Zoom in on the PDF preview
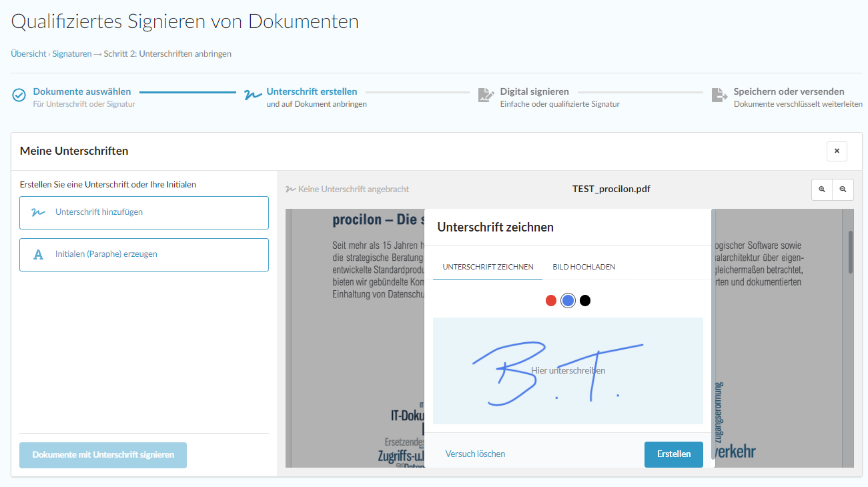868x487 pixels. pyautogui.click(x=822, y=189)
